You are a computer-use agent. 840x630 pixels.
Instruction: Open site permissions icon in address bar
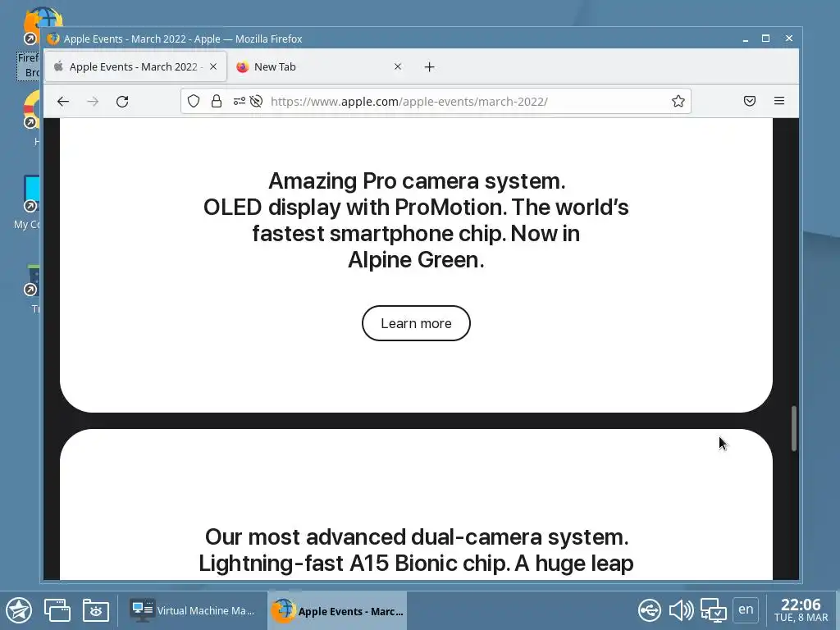(x=239, y=101)
